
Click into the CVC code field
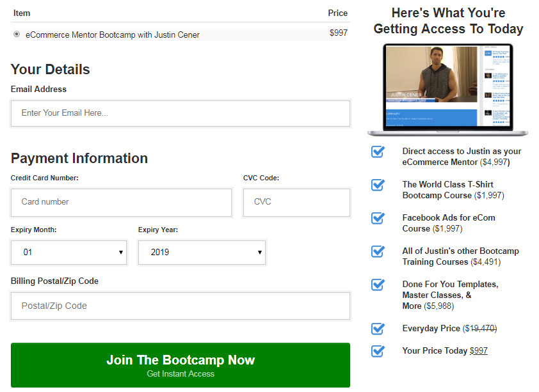click(x=296, y=202)
